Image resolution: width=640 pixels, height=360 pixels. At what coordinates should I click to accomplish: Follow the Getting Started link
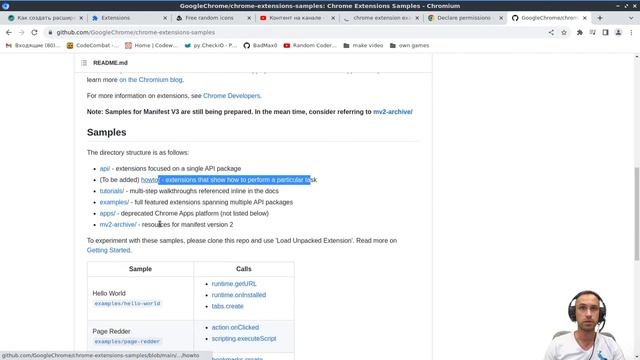(109, 250)
